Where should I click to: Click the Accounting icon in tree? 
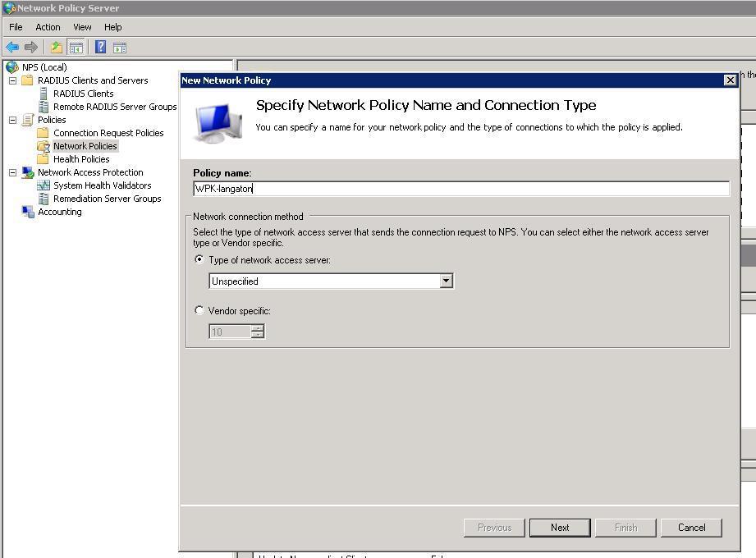[x=28, y=212]
